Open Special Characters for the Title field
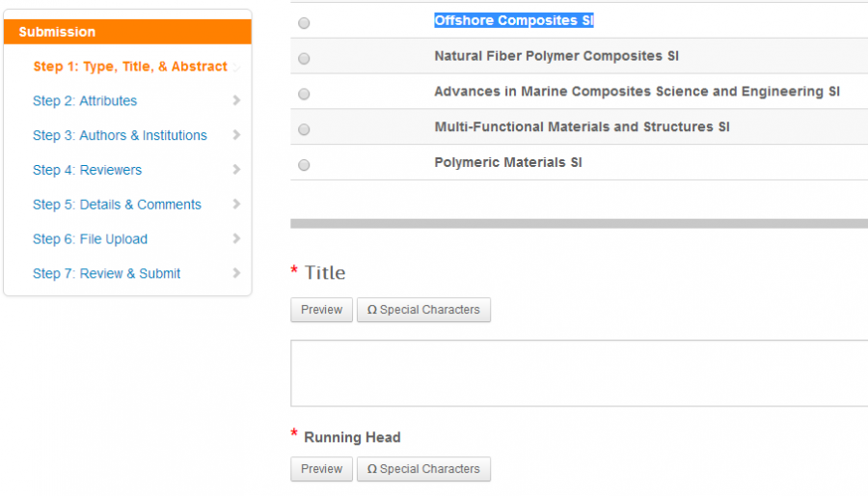 (x=423, y=310)
